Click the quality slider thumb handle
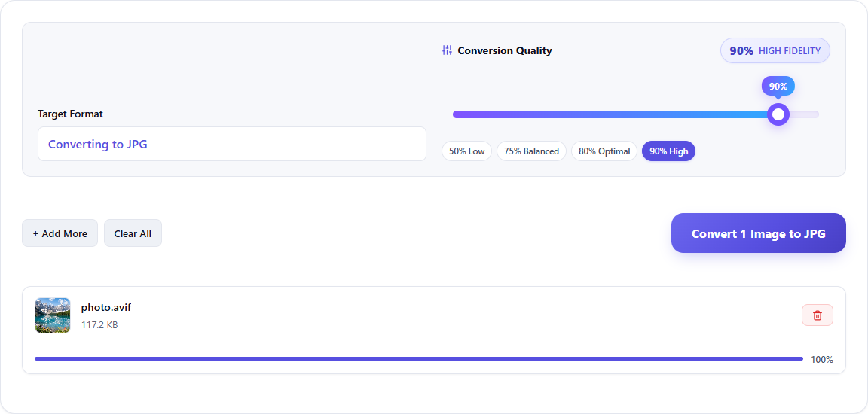This screenshot has height=414, width=868. point(778,114)
